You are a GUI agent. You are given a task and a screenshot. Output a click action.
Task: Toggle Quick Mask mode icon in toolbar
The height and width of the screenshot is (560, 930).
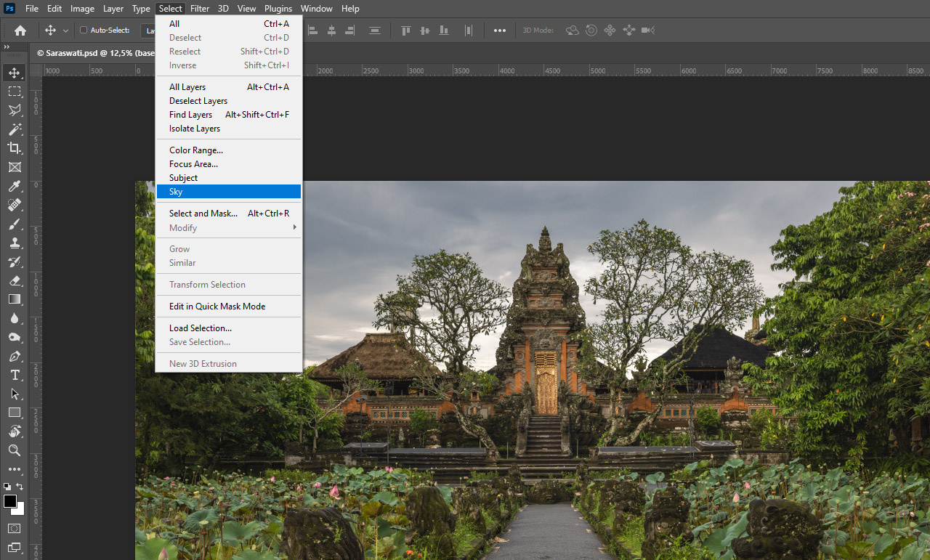15,528
